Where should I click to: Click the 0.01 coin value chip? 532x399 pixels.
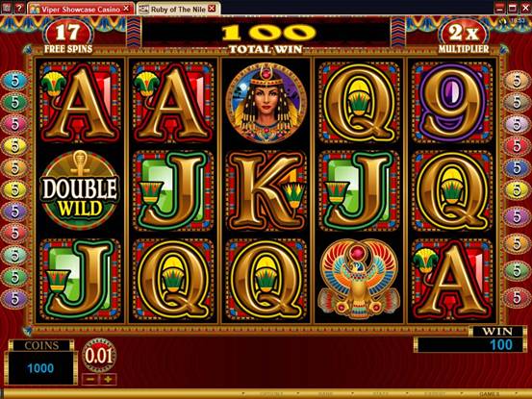[99, 356]
